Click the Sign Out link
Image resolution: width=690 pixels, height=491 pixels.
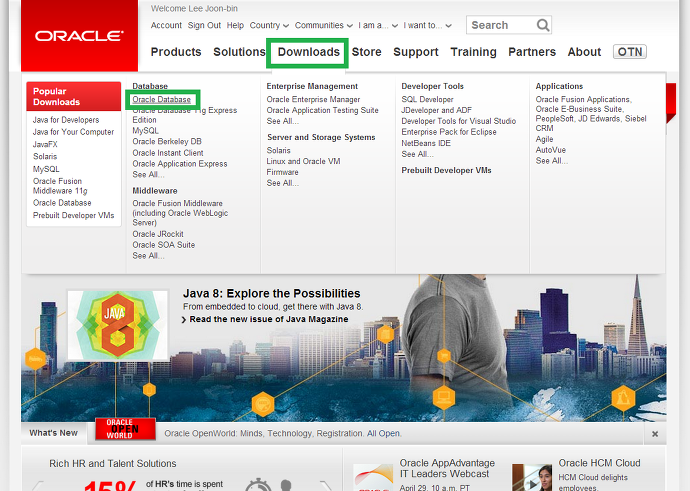point(204,26)
